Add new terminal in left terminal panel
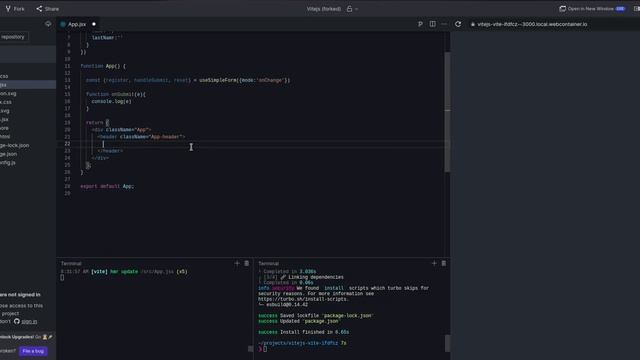The height and width of the screenshot is (360, 640). (237, 263)
